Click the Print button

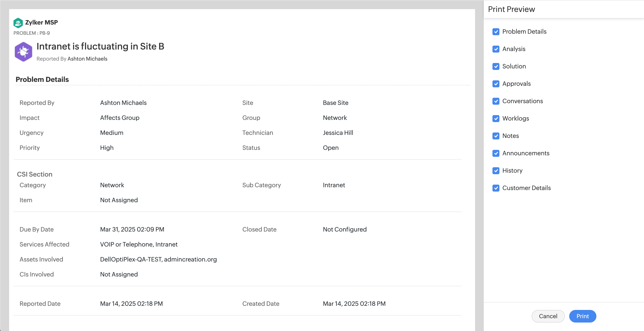[582, 316]
